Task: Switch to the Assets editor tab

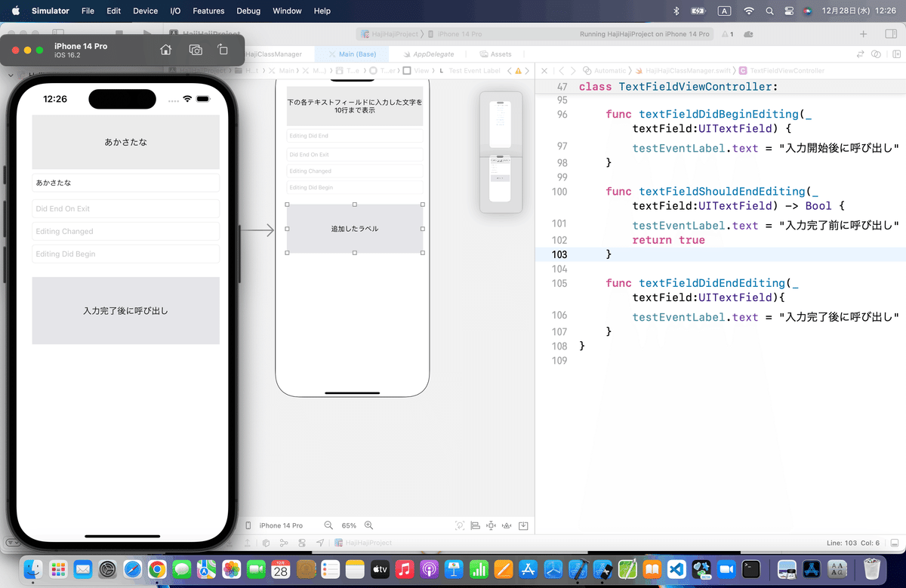Action: (496, 54)
